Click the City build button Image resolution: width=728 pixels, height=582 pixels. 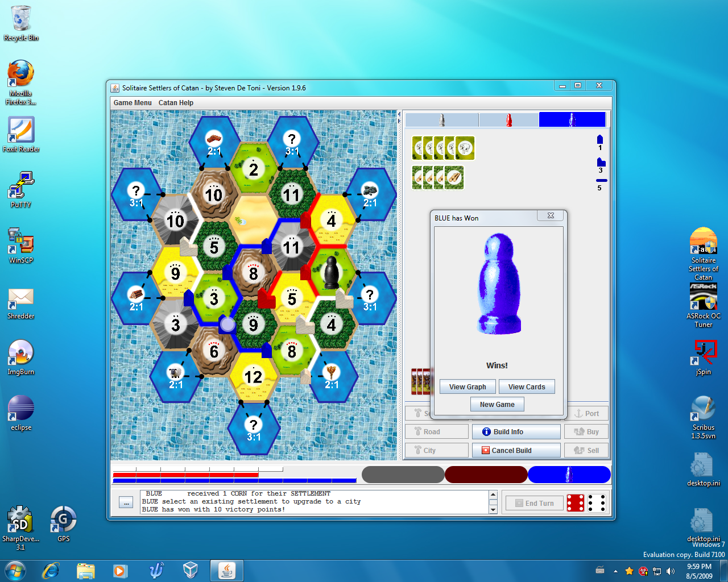(x=437, y=451)
